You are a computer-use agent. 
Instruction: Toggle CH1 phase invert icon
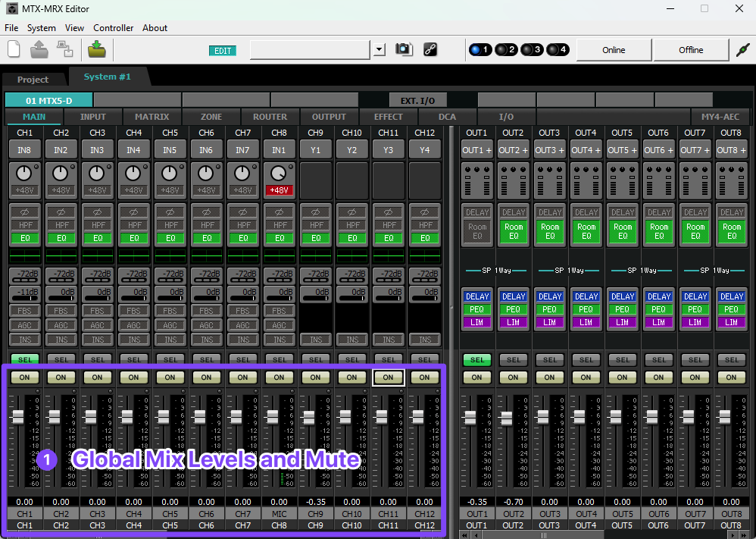(x=24, y=212)
